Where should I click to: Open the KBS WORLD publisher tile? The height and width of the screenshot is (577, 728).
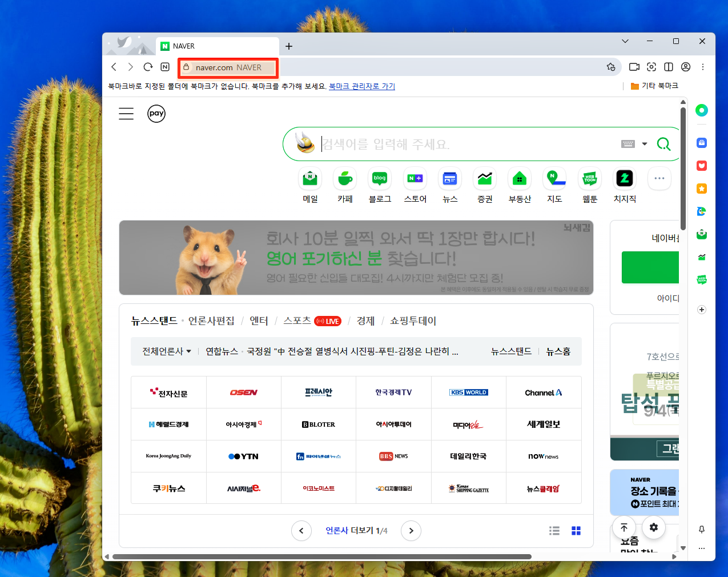coord(469,392)
